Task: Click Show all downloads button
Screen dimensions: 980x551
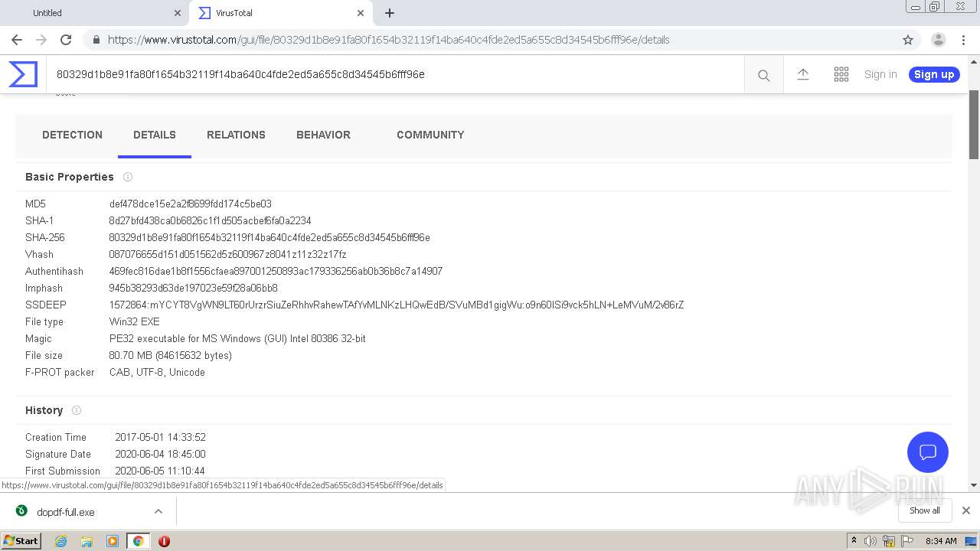Action: [x=924, y=510]
